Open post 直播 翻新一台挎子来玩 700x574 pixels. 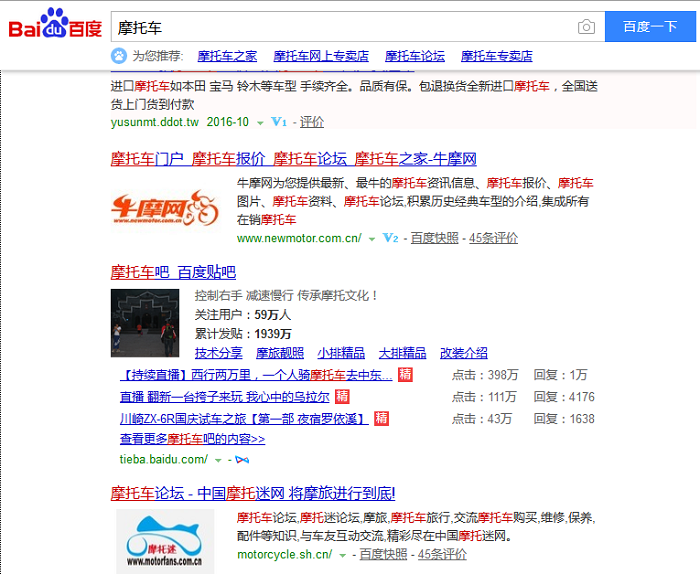tap(225, 397)
